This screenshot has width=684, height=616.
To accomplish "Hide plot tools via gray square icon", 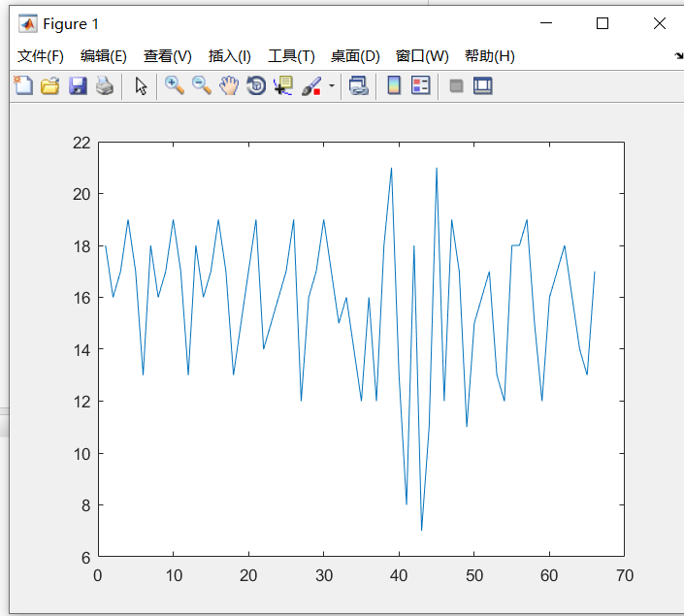I will 456,86.
